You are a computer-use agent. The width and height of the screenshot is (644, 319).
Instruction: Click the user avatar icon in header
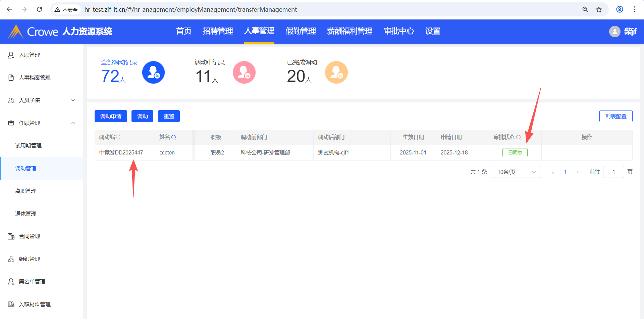[614, 32]
